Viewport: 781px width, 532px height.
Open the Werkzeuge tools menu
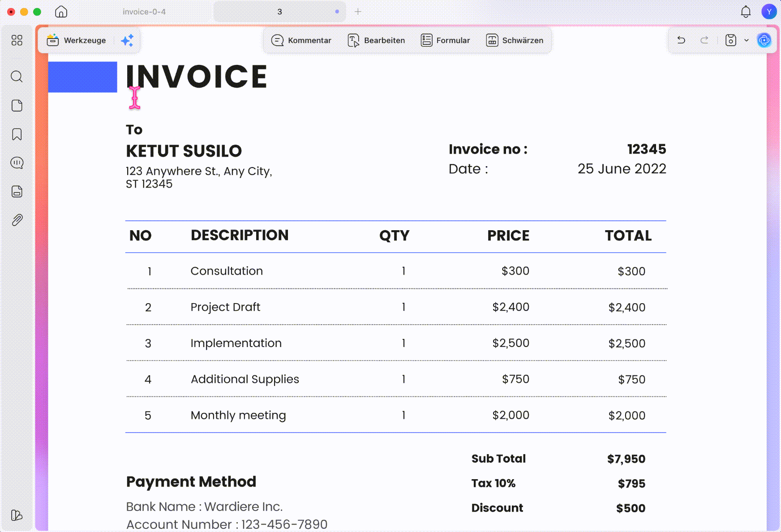[77, 40]
